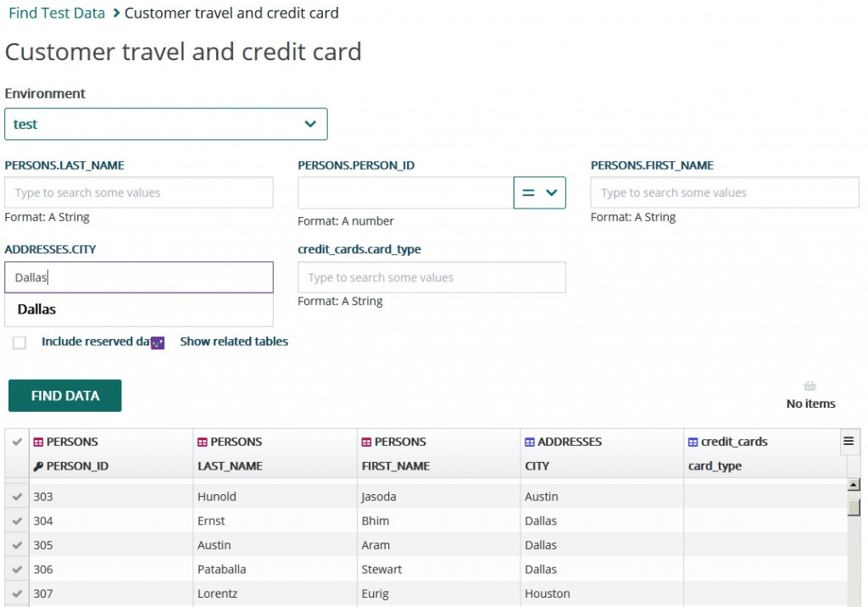Go to the Find Test Data breadcrumb
Image resolution: width=868 pixels, height=607 pixels.
point(57,13)
